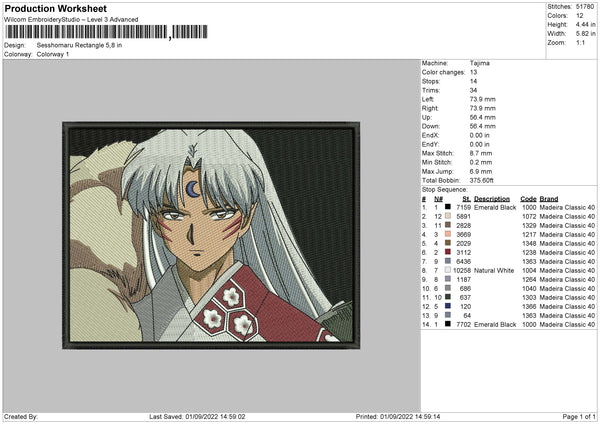The width and height of the screenshot is (600, 424).
Task: Click the Height value 4.44 in
Action: (585, 24)
